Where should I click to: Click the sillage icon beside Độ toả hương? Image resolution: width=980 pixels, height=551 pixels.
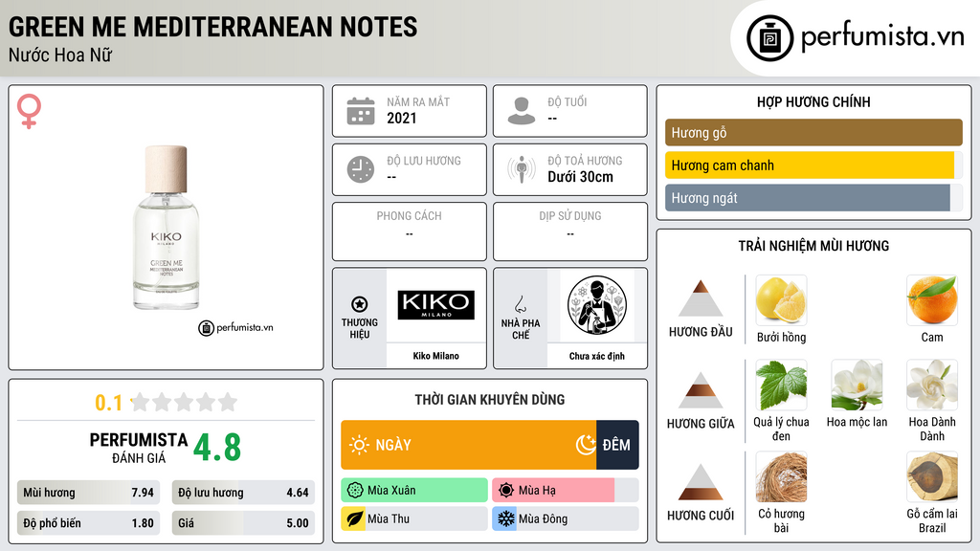pos(522,169)
